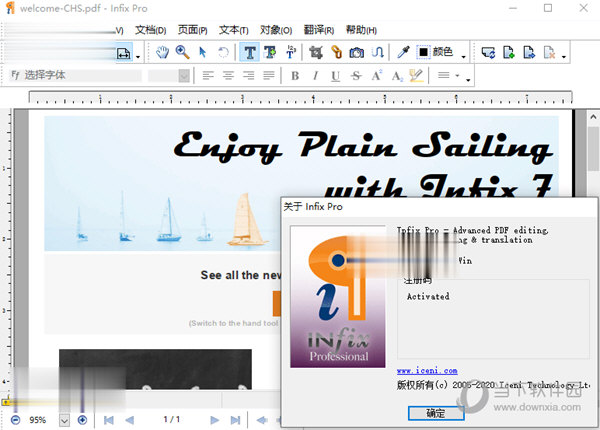
Task: Select the numbered text tool
Action: coord(291,52)
